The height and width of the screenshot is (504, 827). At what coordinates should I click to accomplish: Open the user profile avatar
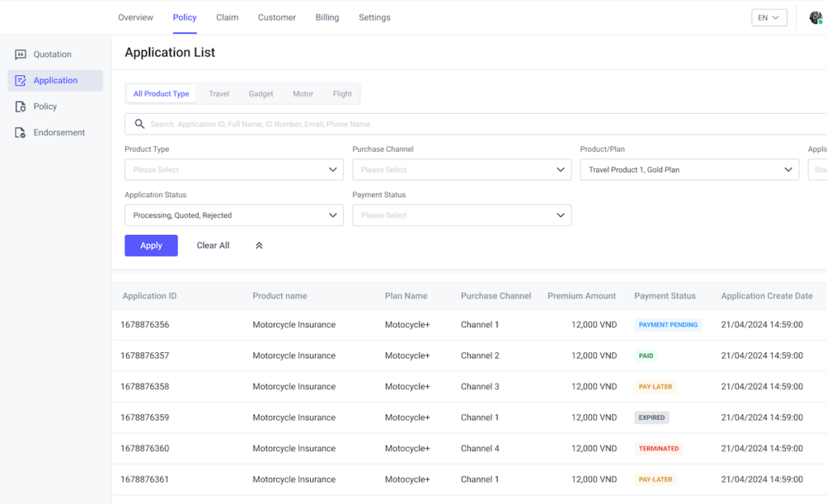(816, 18)
